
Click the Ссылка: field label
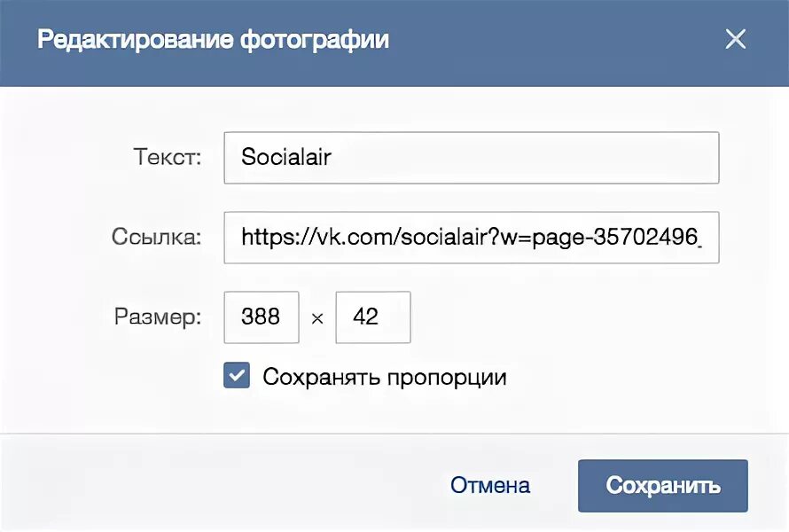[157, 237]
